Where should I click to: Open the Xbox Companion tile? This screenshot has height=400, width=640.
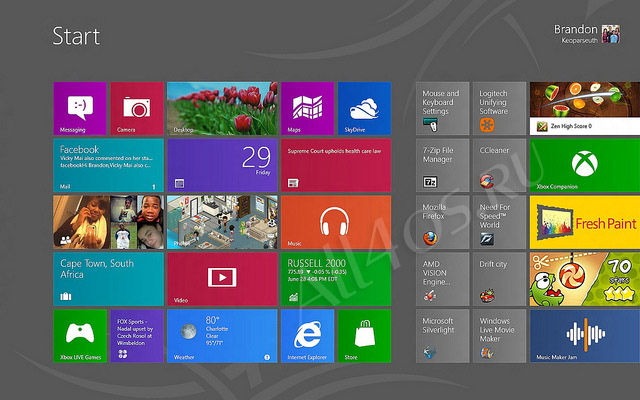click(585, 165)
